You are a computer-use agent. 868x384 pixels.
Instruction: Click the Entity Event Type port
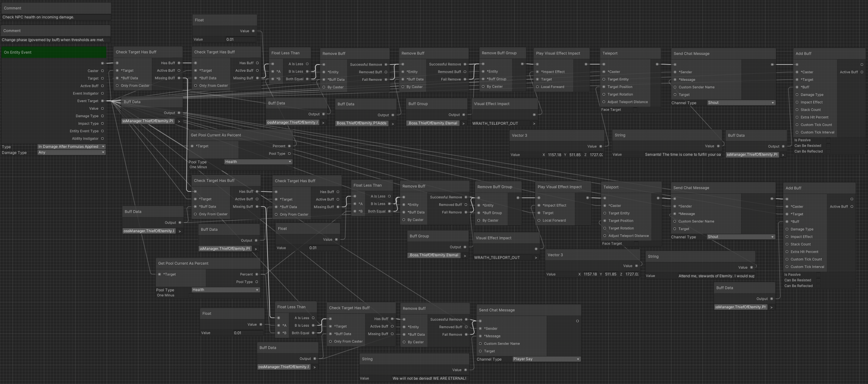(102, 131)
